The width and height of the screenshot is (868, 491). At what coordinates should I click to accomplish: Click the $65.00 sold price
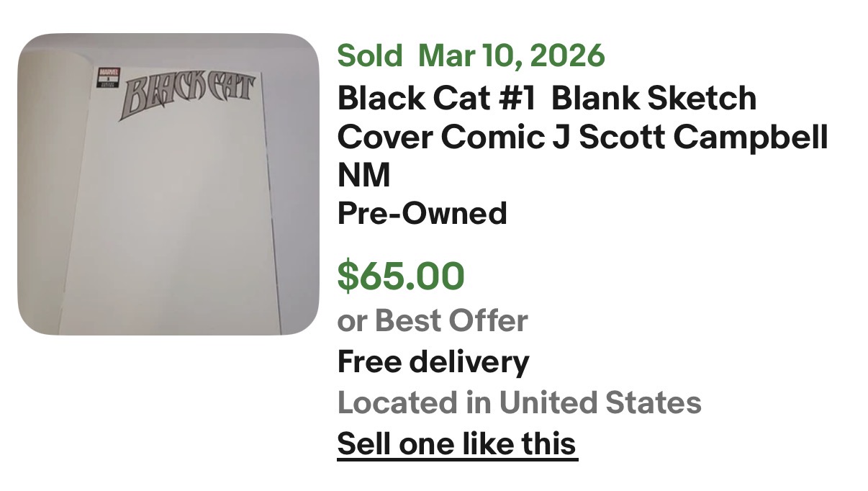(x=401, y=276)
